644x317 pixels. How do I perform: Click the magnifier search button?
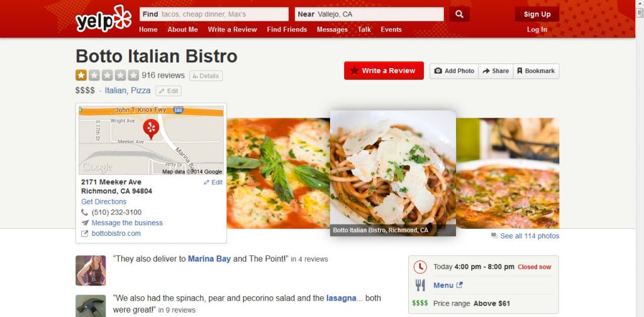tap(459, 14)
